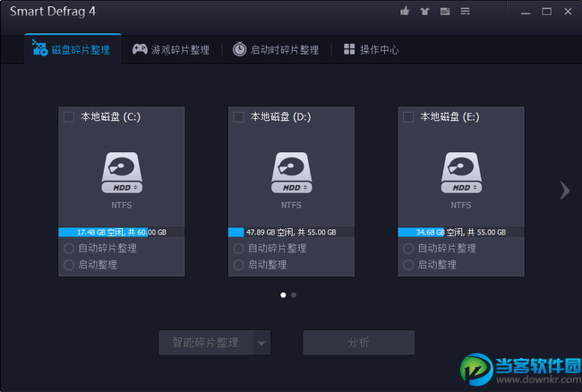Click the boot time clock icon
This screenshot has height=392, width=582.
[x=239, y=49]
